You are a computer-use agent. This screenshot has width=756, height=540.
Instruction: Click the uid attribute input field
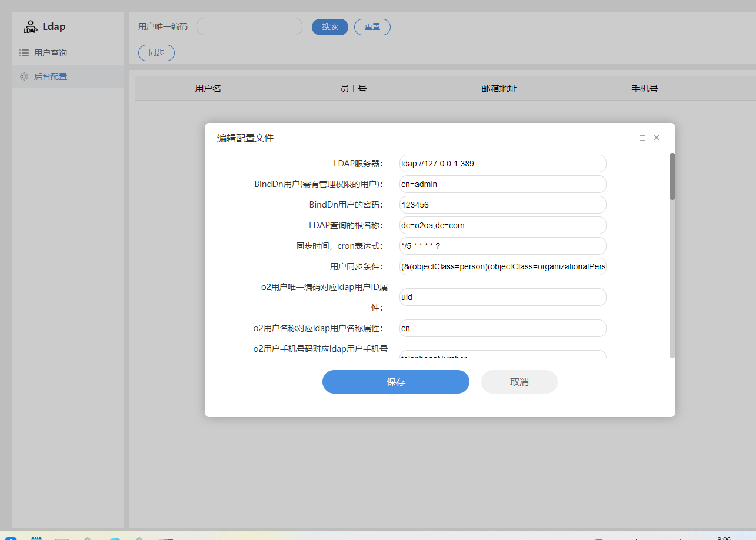click(x=502, y=297)
